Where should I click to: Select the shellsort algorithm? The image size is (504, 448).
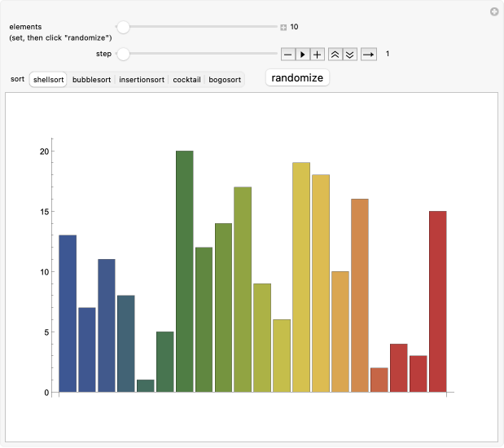pos(47,80)
